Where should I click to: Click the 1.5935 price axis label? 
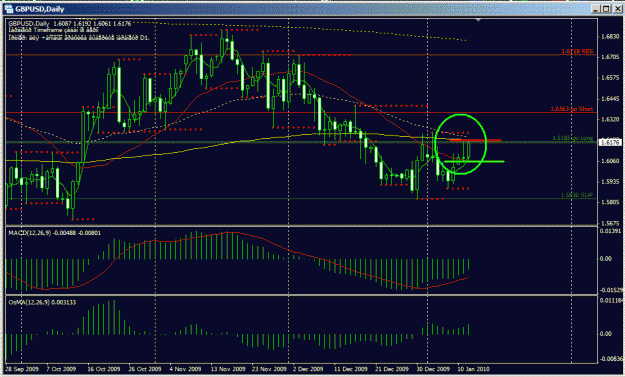point(610,182)
